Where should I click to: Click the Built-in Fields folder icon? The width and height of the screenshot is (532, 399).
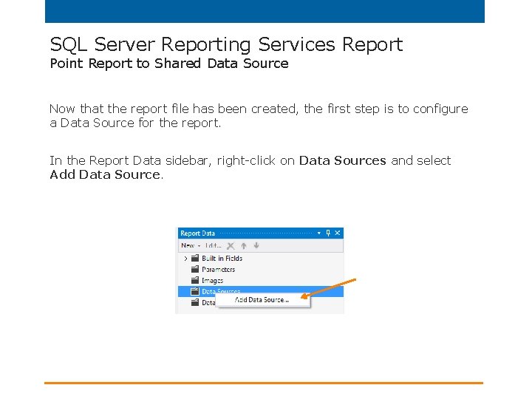194,259
